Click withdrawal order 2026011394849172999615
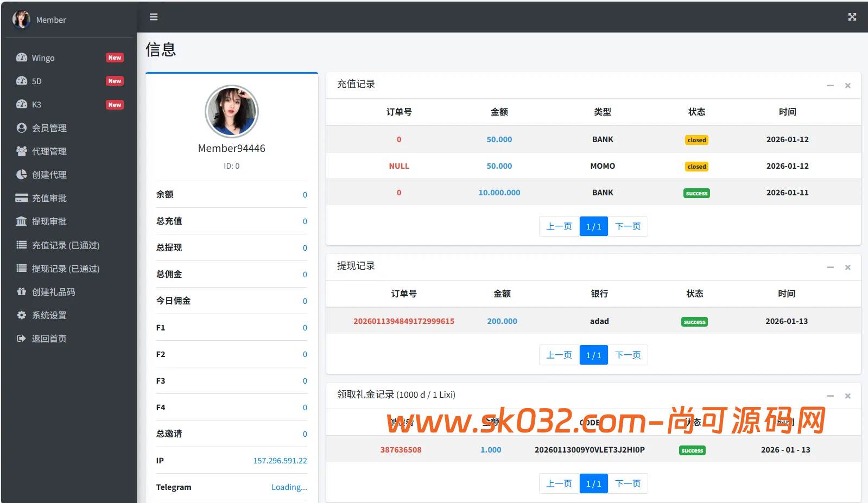868x503 pixels. (404, 321)
